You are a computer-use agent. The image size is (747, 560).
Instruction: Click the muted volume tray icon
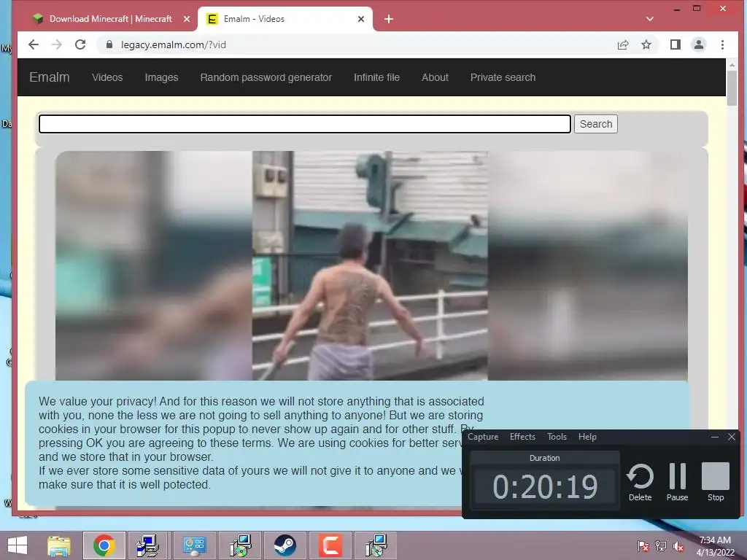(x=678, y=546)
